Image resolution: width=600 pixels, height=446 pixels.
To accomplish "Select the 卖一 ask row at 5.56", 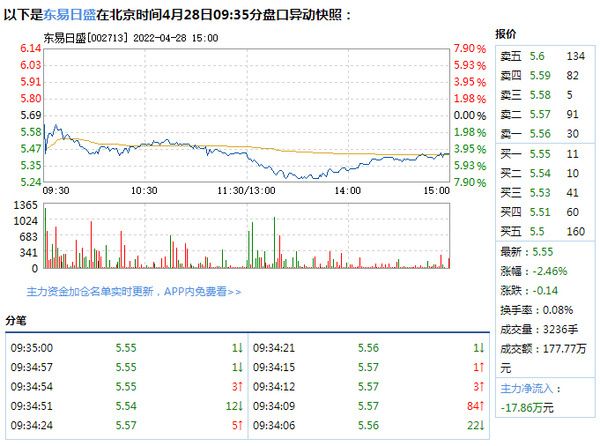I will [544, 133].
